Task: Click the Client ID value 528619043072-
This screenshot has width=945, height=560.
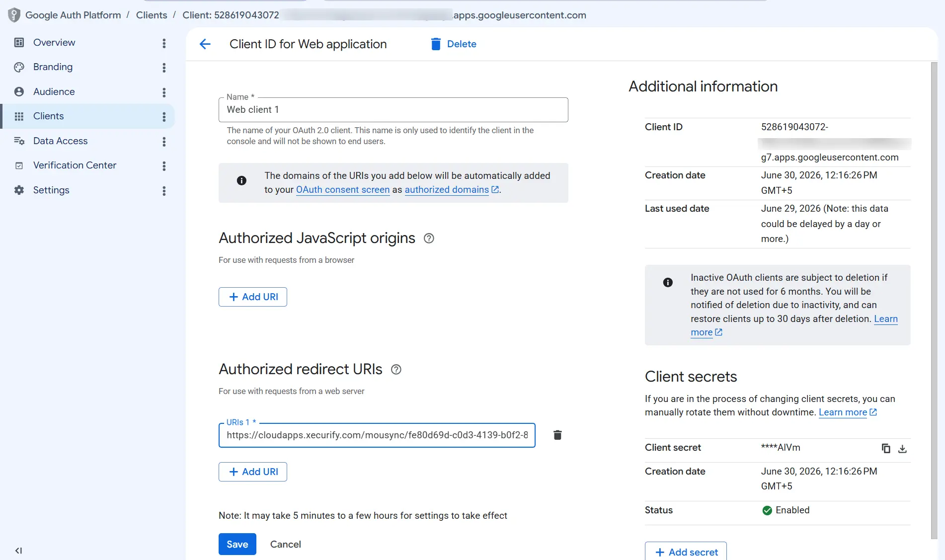Action: coord(794,127)
